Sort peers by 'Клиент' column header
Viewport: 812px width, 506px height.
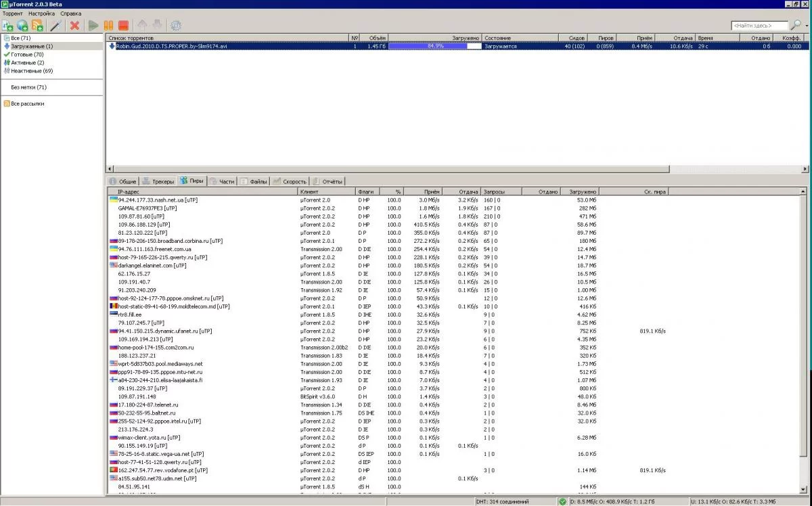(327, 192)
